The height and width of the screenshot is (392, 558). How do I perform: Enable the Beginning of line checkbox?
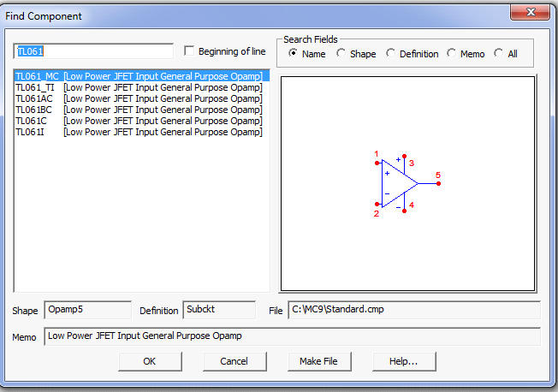coord(189,50)
